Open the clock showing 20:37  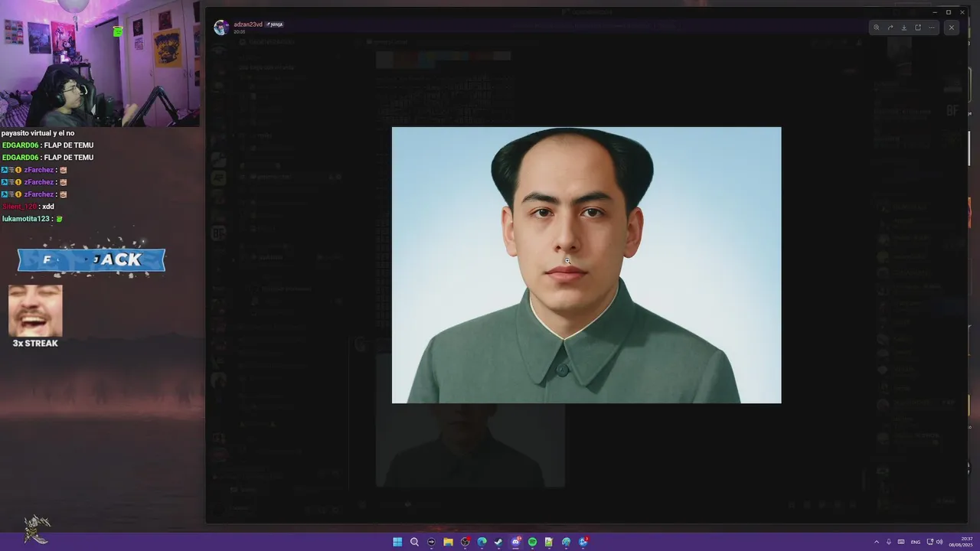click(x=961, y=542)
